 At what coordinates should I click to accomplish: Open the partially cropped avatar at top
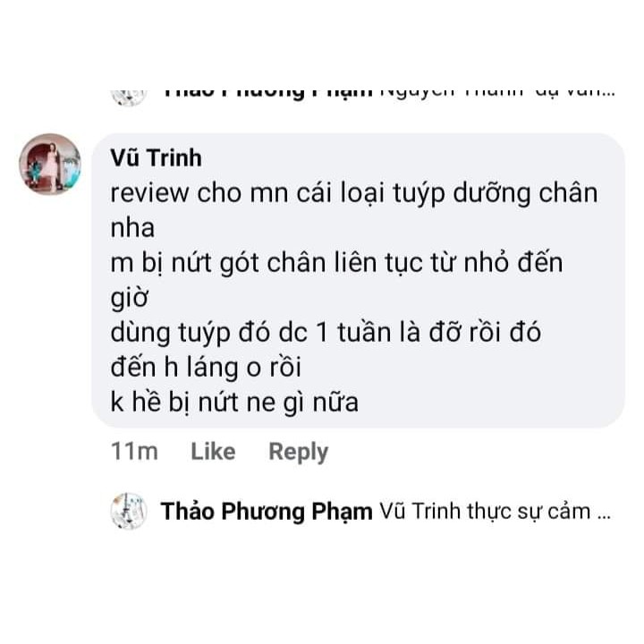(129, 97)
